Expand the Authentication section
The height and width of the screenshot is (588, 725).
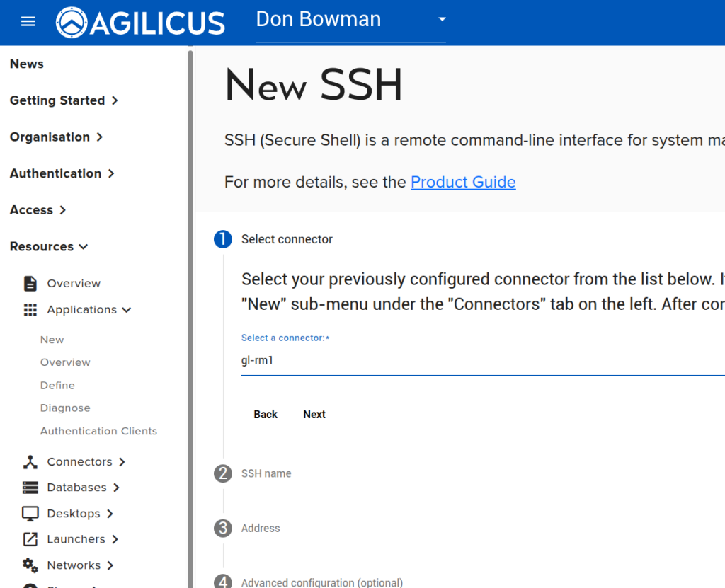click(x=62, y=173)
